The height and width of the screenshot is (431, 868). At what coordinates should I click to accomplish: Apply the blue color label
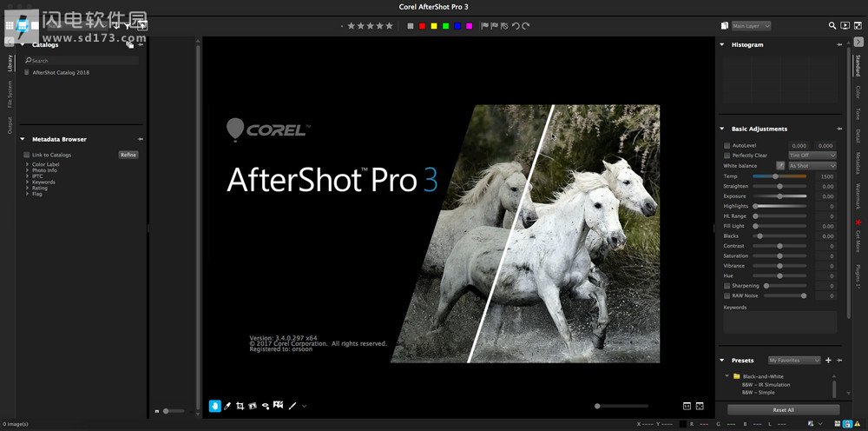pos(457,26)
